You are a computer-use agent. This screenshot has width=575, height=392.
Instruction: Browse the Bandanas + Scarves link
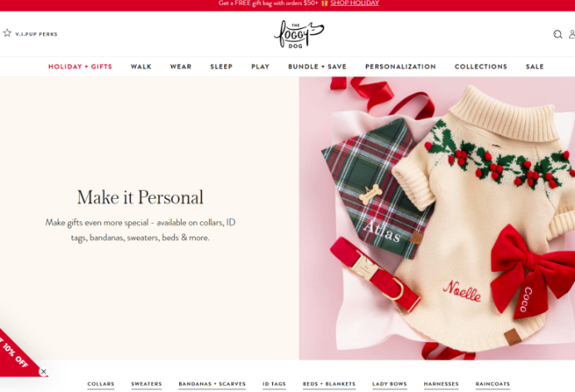212,384
